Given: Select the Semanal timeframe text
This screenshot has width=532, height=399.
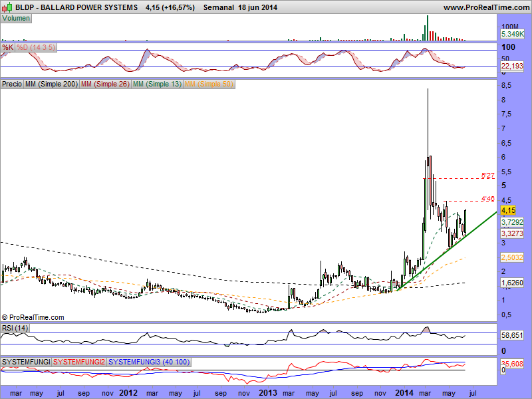Looking at the screenshot, I should [x=219, y=7].
